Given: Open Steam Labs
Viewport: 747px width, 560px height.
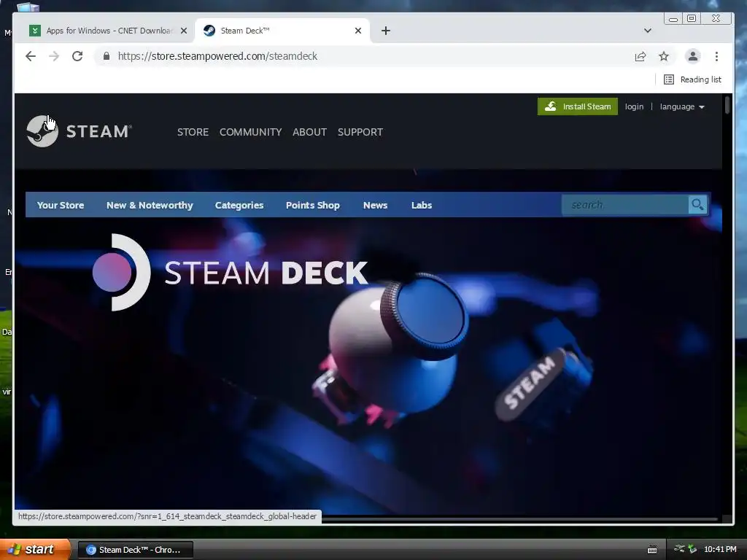Looking at the screenshot, I should pos(422,205).
